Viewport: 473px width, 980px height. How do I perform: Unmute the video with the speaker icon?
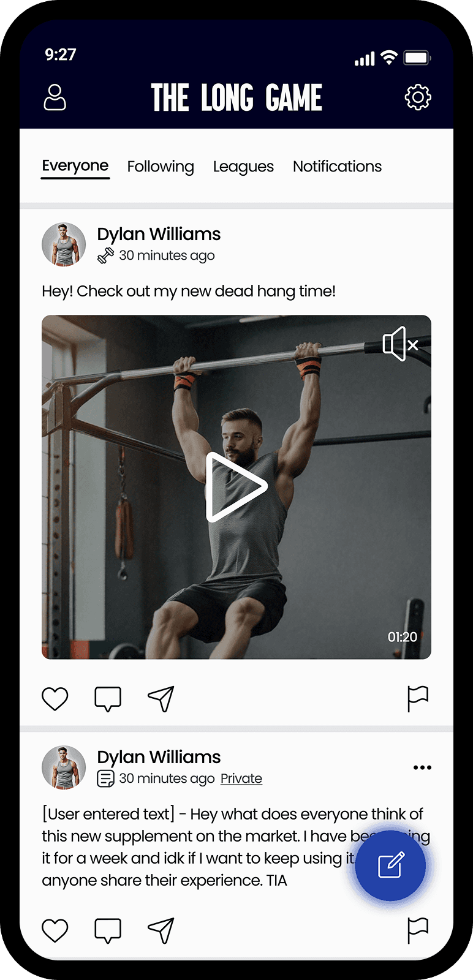click(x=400, y=344)
